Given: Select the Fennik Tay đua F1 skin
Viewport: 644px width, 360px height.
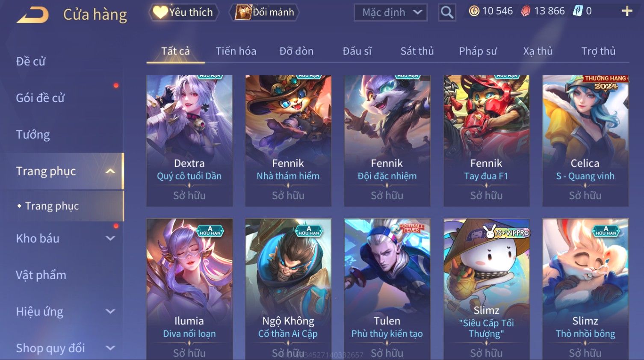Looking at the screenshot, I should [486, 141].
